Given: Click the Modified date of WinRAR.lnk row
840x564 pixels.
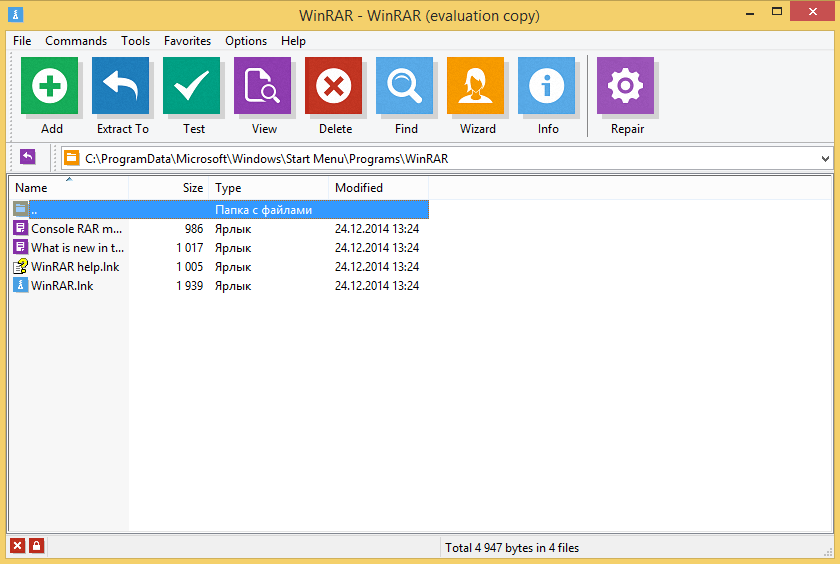Looking at the screenshot, I should click(x=377, y=285).
